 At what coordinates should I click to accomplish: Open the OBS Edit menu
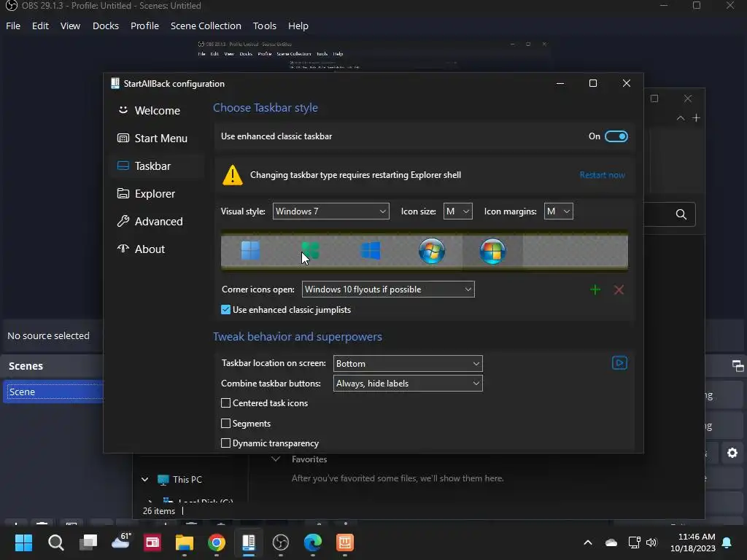click(40, 26)
